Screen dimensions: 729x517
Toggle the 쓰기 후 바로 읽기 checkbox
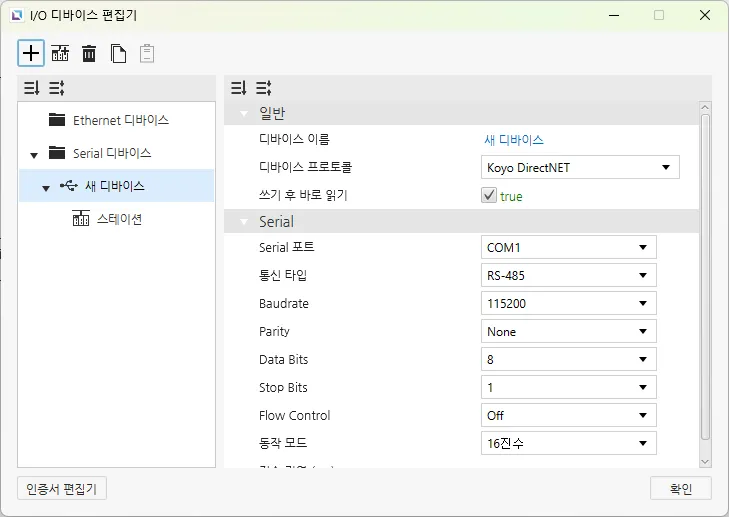point(489,196)
